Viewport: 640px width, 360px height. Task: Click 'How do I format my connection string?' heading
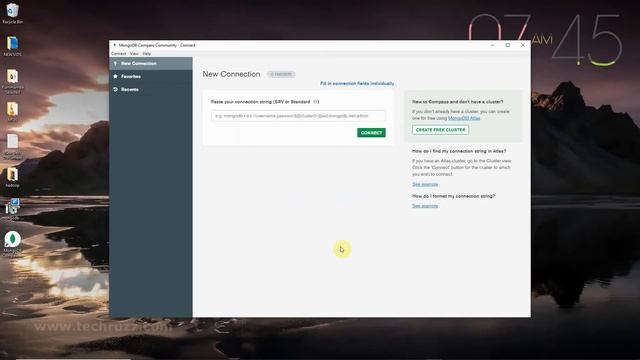(453, 196)
